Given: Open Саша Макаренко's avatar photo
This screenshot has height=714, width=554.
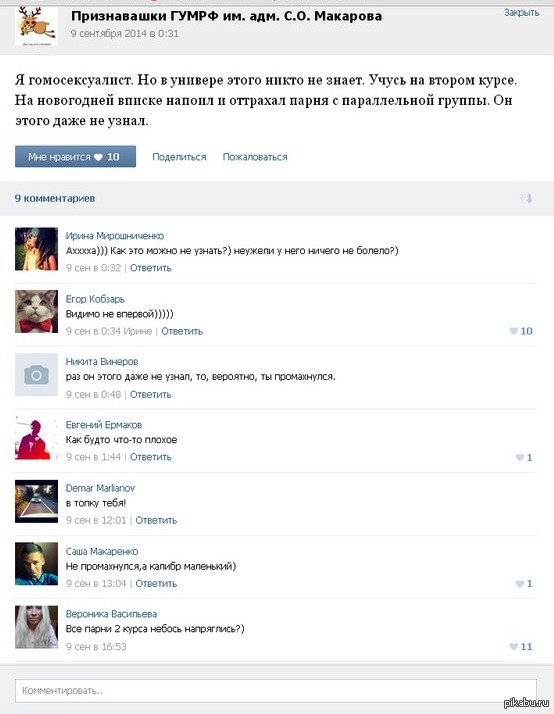Looking at the screenshot, I should [36, 564].
